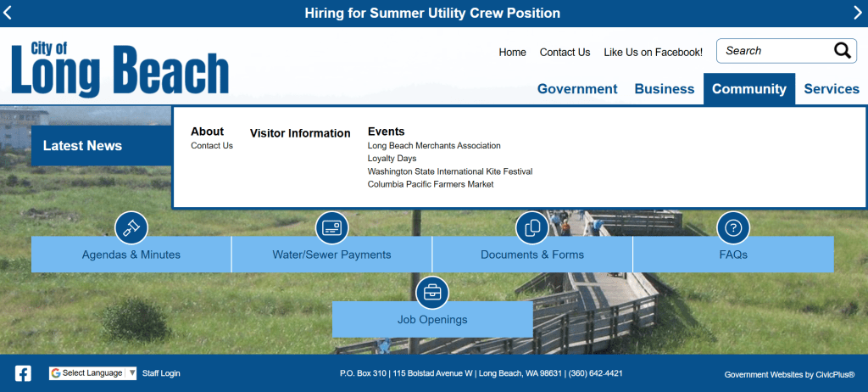Image resolution: width=868 pixels, height=392 pixels.
Task: Open the Select Language dropdown
Action: 92,373
